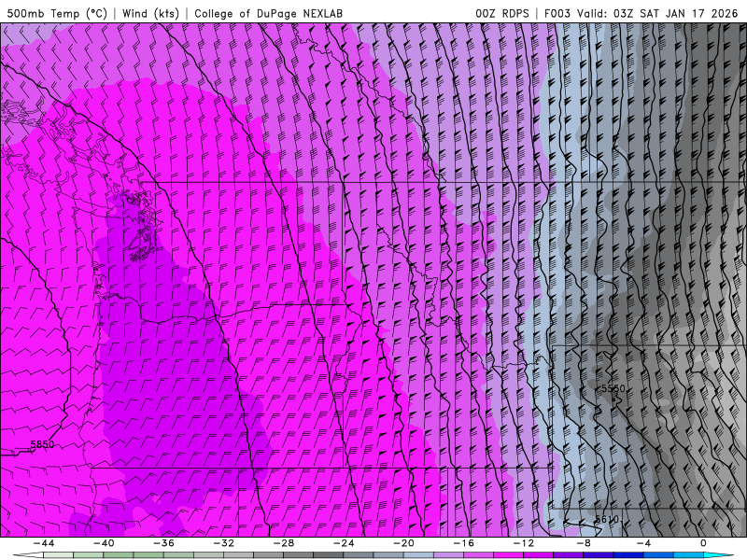Select the "College of DuPage NEXLAB" credit text
This screenshot has width=747, height=560.
click(268, 13)
